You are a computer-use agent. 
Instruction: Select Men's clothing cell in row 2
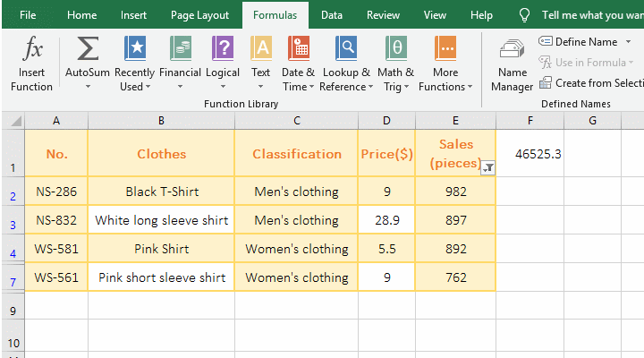click(x=297, y=192)
